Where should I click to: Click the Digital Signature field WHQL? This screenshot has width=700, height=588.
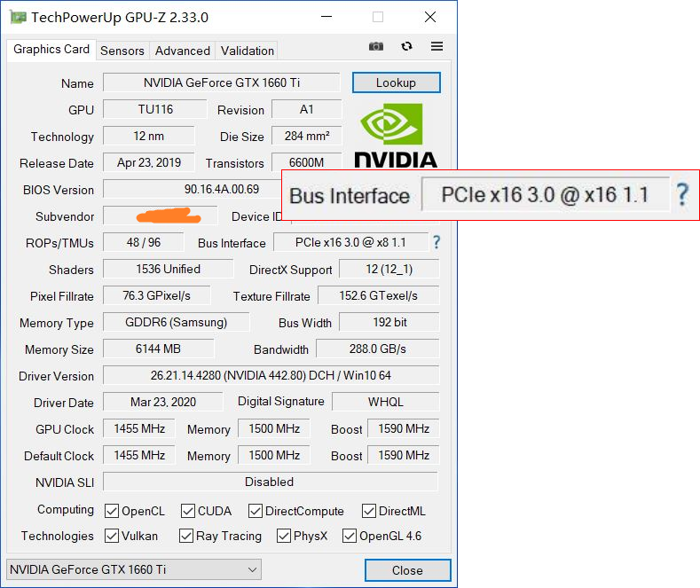[385, 402]
